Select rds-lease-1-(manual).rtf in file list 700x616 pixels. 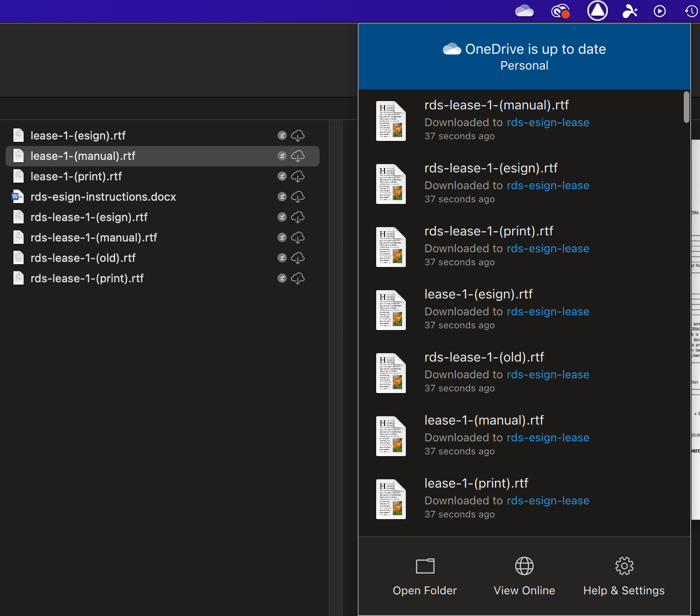(162, 237)
